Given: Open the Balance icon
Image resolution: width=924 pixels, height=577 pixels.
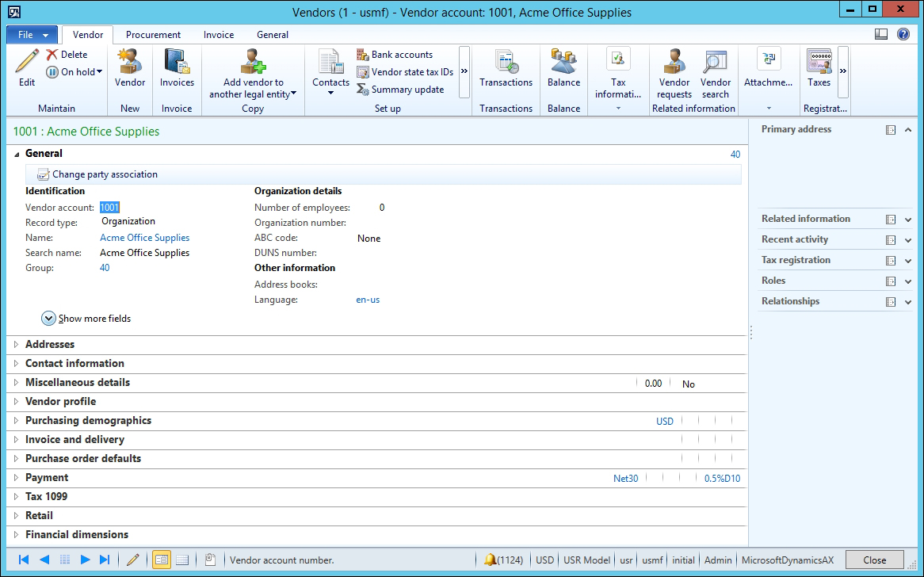Looking at the screenshot, I should click(x=563, y=61).
